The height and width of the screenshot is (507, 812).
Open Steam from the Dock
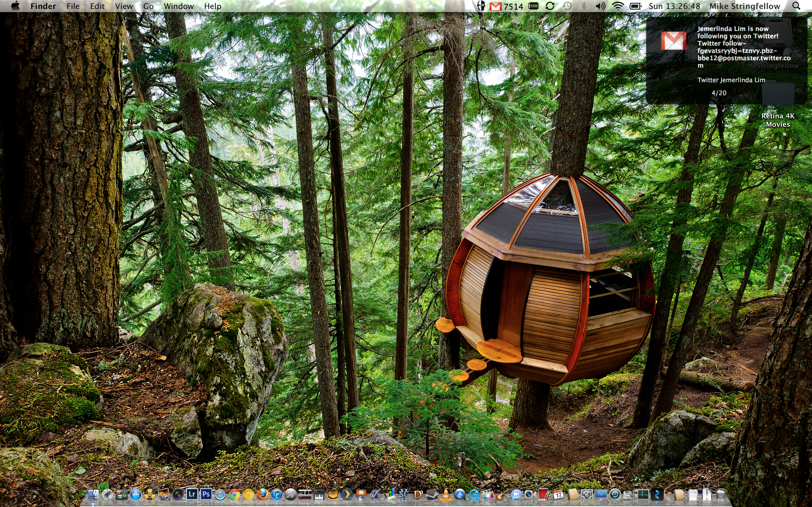432,495
